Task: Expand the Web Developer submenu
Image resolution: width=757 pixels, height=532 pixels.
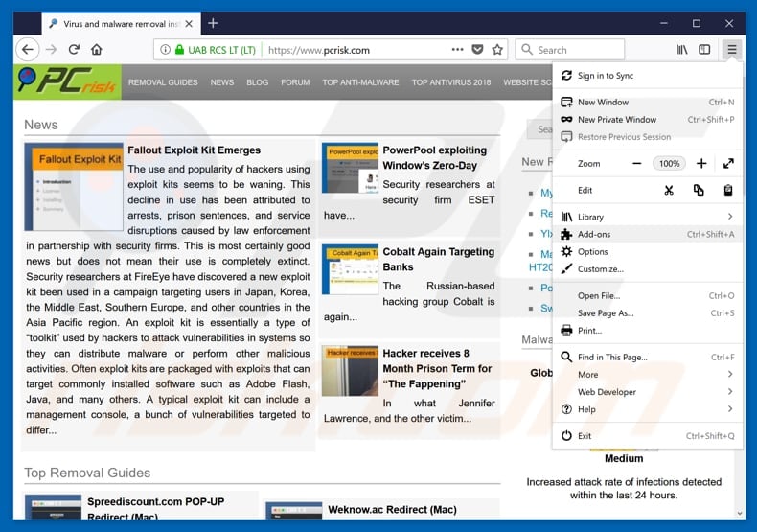Action: pyautogui.click(x=648, y=391)
